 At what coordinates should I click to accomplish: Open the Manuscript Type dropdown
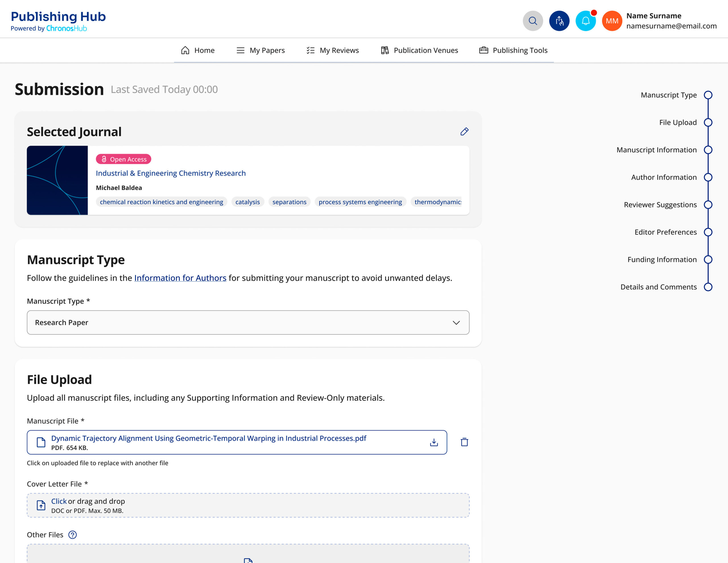point(248,323)
